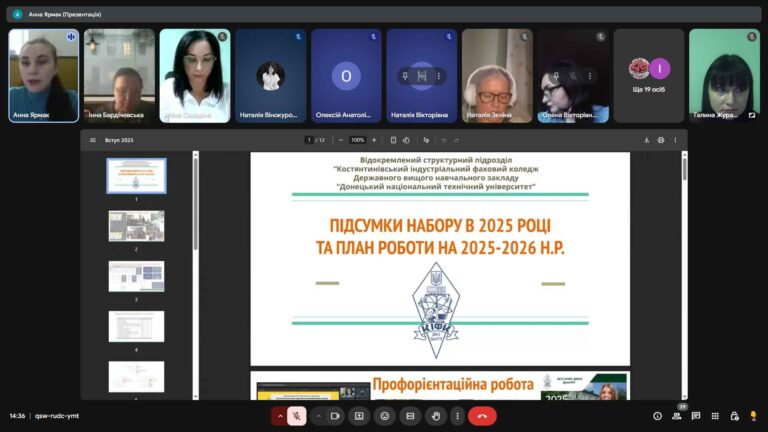Image resolution: width=768 pixels, height=432 pixels.
Task: Click the present screen button
Action: 359,416
